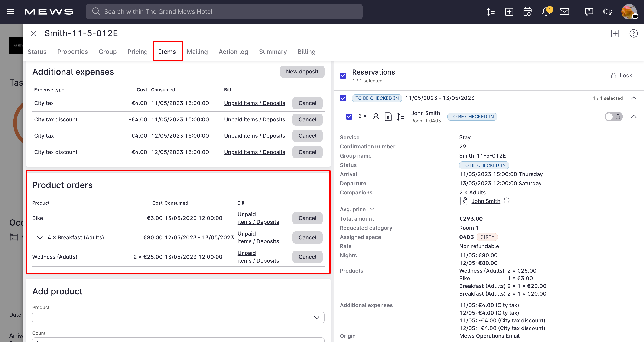Viewport: 644px width, 342px height.
Task: Open the help chat question icon
Action: tap(589, 12)
